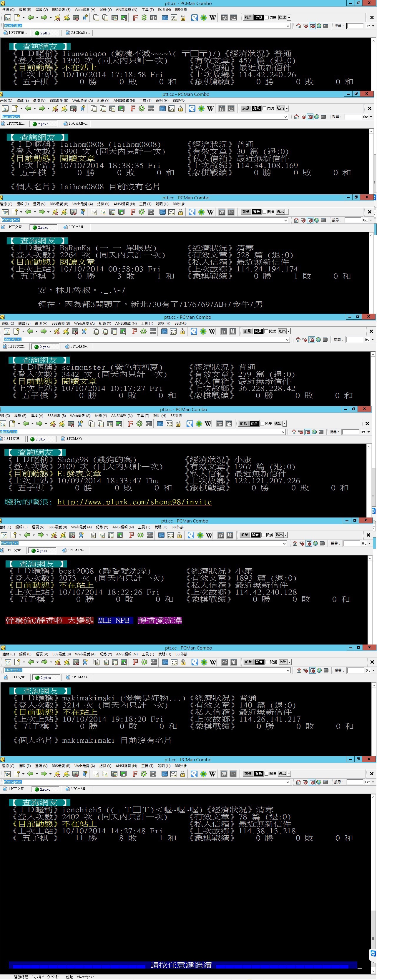This screenshot has height=980, width=412.
Task: Close tab X button in liunwaiqoo window
Action: (372, 18)
